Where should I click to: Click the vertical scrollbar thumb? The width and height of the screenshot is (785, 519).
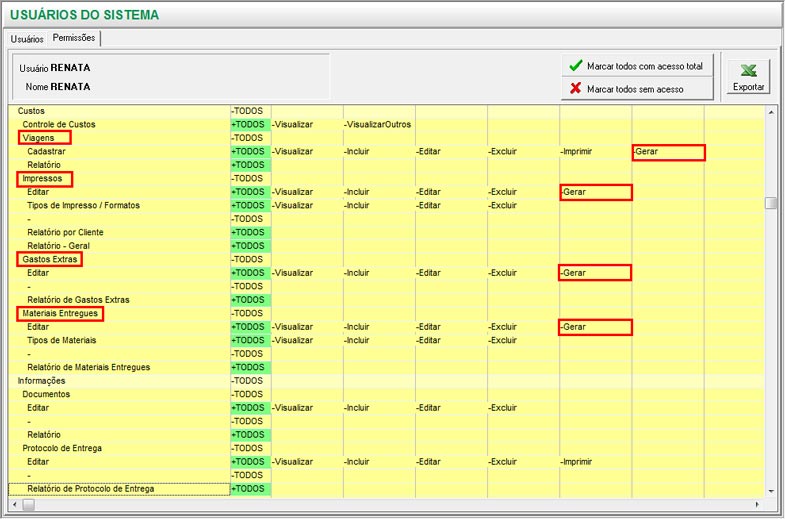(x=771, y=203)
